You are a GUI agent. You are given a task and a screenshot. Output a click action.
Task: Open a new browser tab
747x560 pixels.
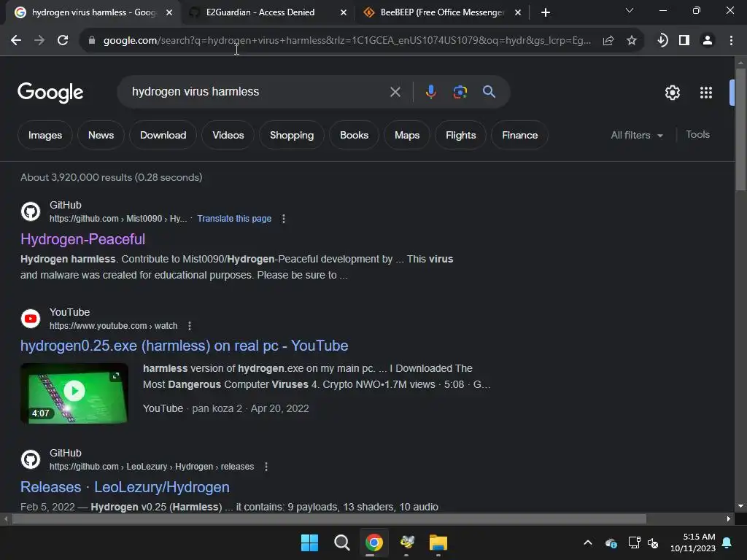point(546,12)
